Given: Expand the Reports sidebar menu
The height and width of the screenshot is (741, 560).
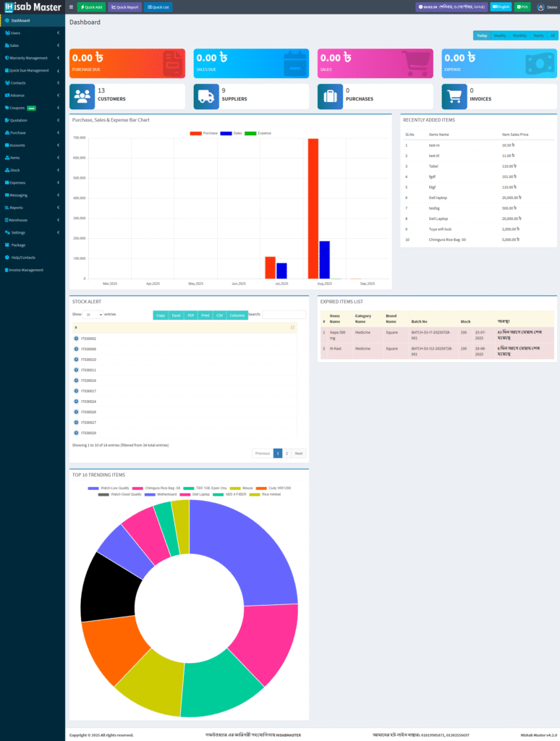Looking at the screenshot, I should tap(32, 208).
